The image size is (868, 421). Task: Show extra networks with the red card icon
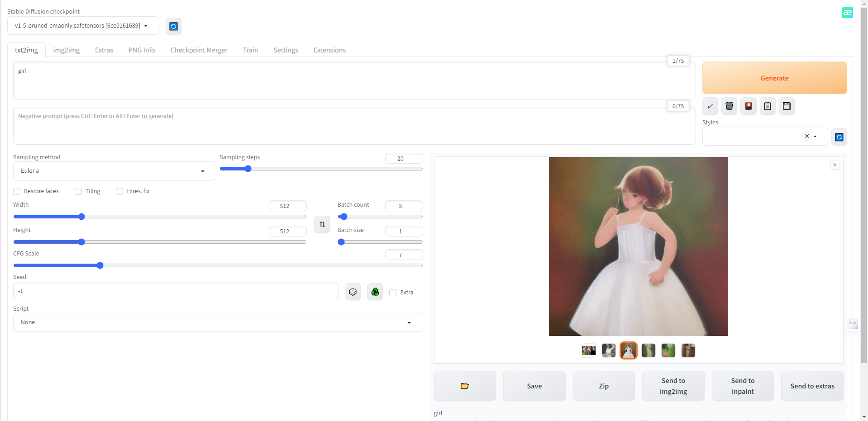point(749,106)
